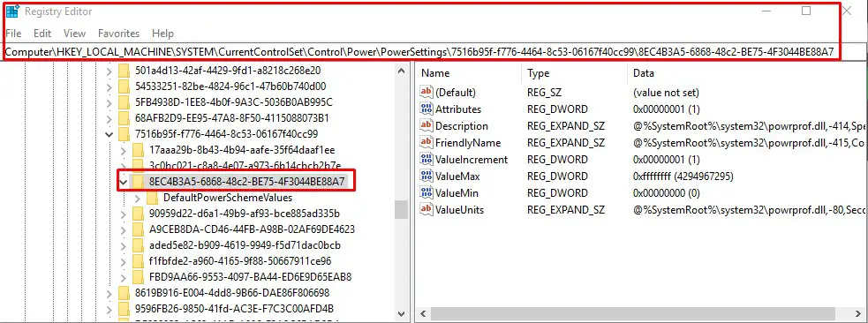The height and width of the screenshot is (323, 868).
Task: Collapse the 8EC4B3A5-6868-48c2-BE75-4F3044BE88A7 key
Action: [124, 182]
